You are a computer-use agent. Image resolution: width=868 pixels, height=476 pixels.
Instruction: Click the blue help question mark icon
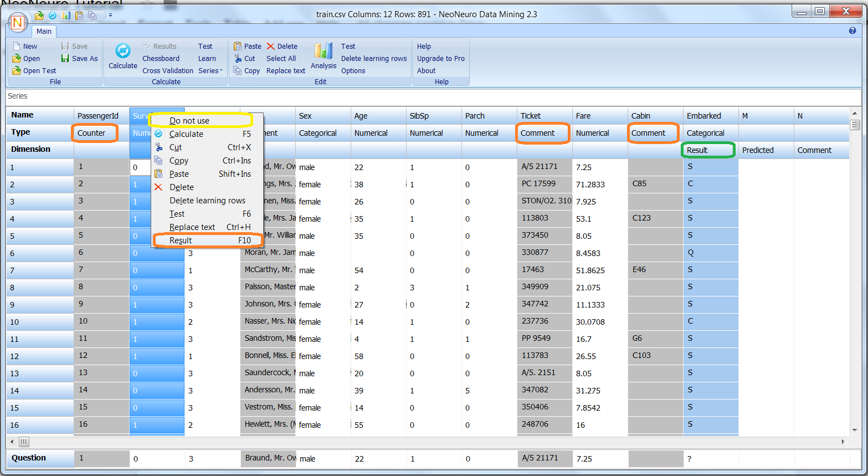point(852,31)
